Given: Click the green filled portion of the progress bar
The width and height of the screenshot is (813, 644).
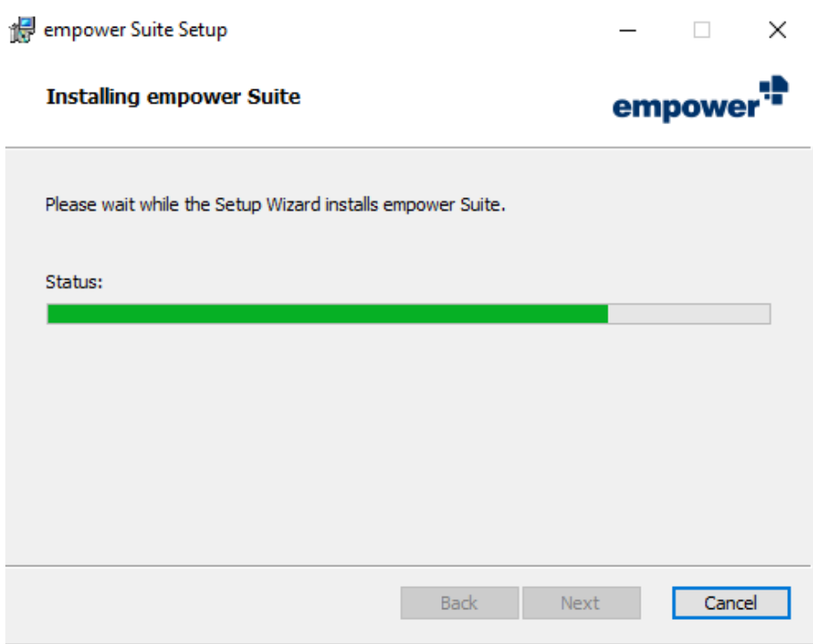Looking at the screenshot, I should (327, 314).
